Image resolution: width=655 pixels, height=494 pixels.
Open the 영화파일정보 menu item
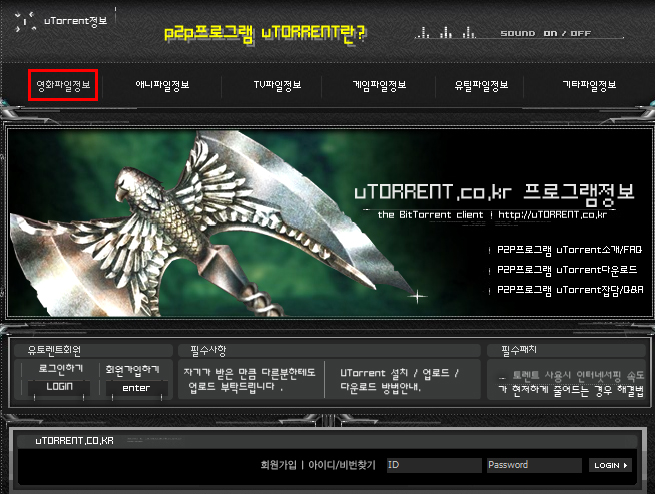[x=63, y=85]
